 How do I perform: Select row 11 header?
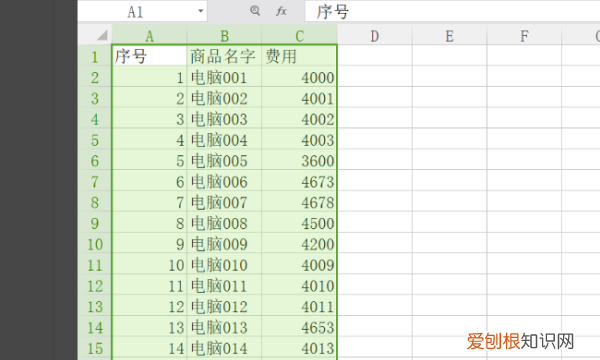pos(95,265)
